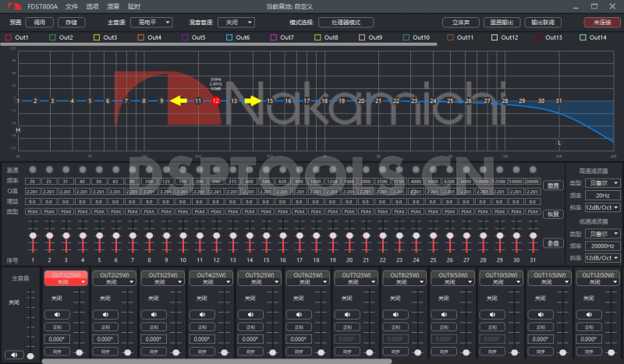Click the master volume speaker icon
Screen dimensions: 624x364
point(15,355)
